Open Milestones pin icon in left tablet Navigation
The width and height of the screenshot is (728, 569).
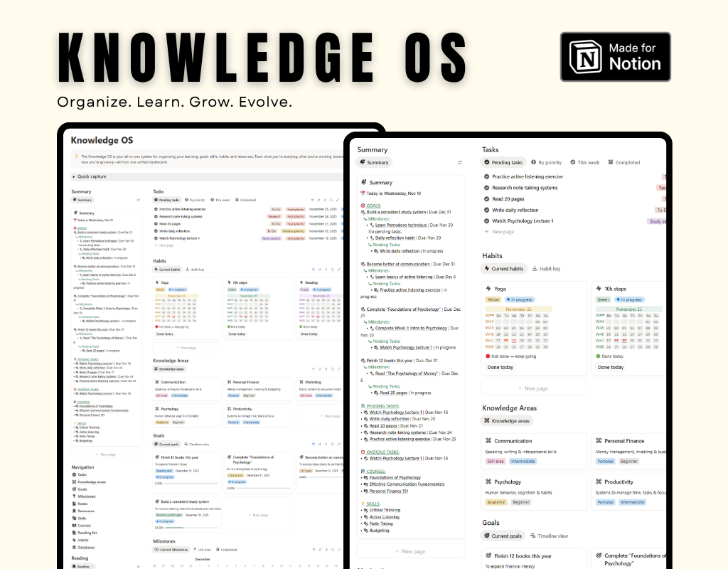click(74, 496)
